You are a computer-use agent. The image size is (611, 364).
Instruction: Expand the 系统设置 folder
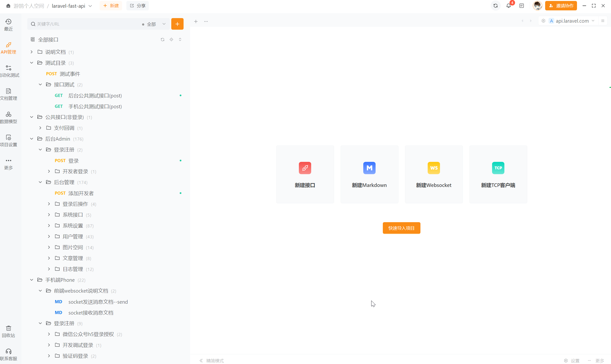(49, 225)
